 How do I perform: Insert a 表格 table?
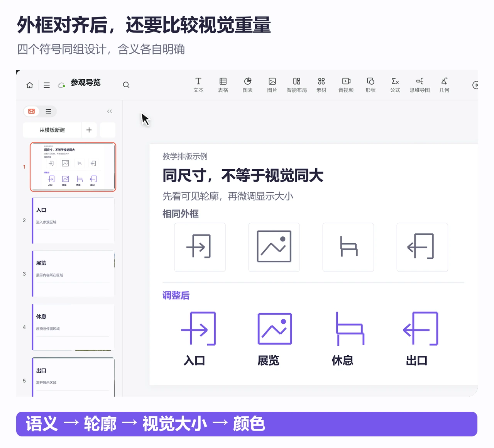(223, 85)
